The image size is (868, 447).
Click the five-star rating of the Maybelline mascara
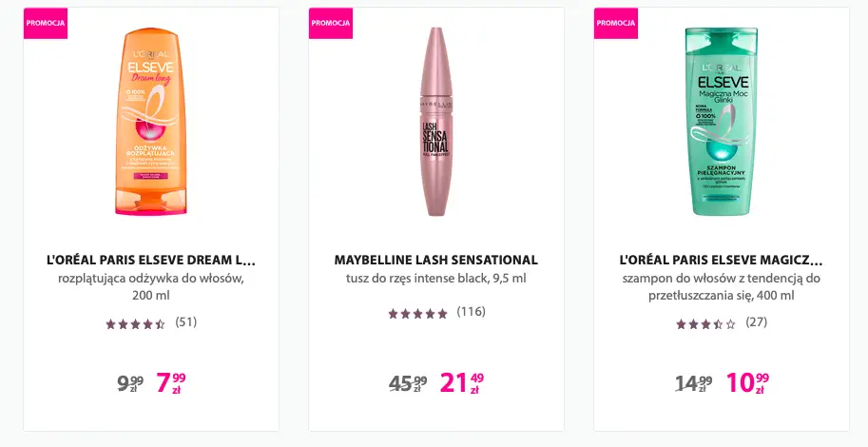[417, 313]
